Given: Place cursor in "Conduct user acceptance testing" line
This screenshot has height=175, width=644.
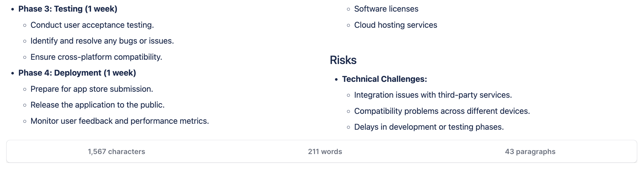Looking at the screenshot, I should pyautogui.click(x=92, y=25).
